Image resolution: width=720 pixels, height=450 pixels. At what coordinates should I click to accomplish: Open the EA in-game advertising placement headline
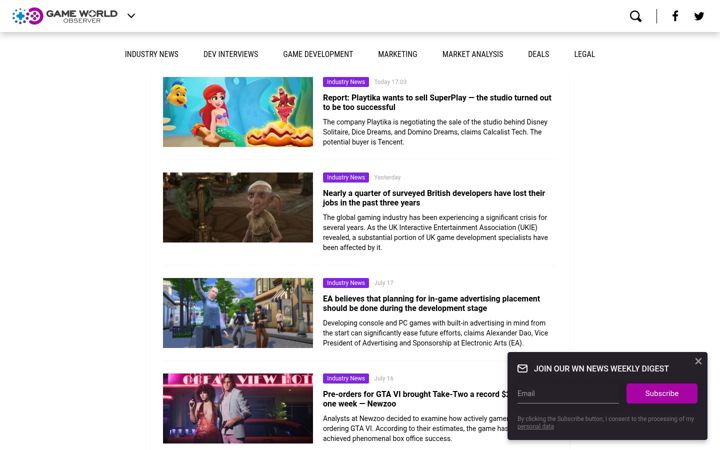(431, 304)
